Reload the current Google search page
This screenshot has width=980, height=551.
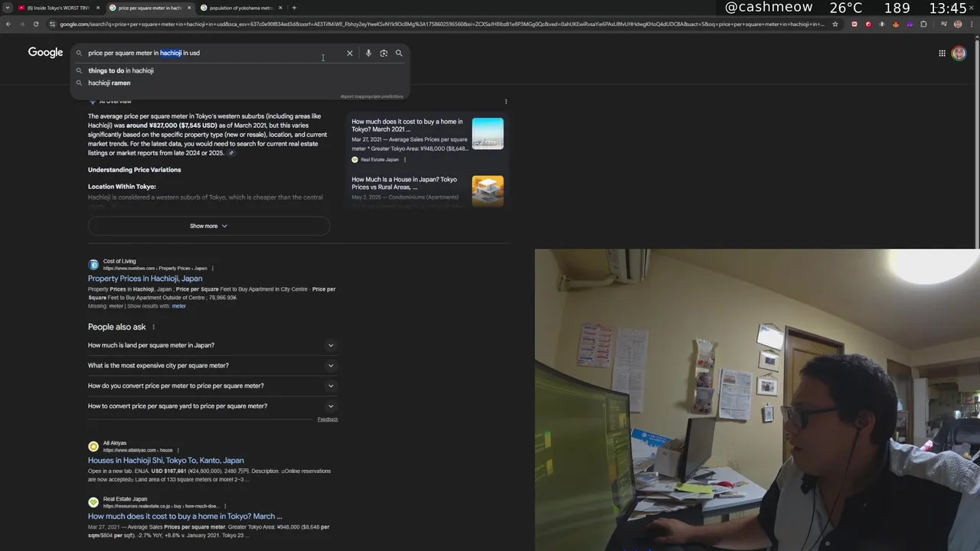coord(36,24)
